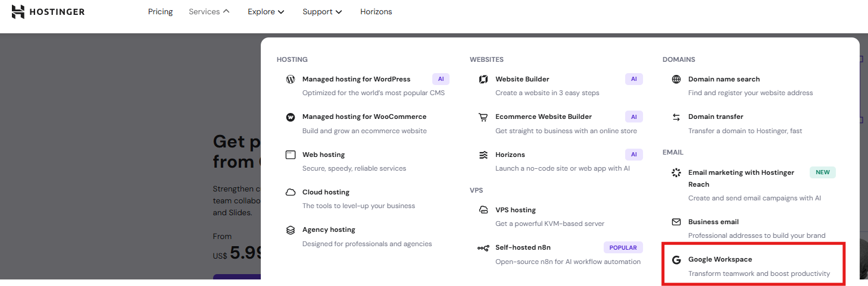Open the VPS hosting link

pyautogui.click(x=516, y=210)
